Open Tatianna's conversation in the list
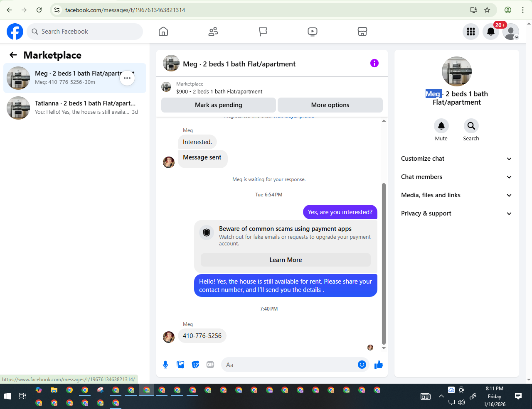Viewport: 532px width, 409px height. click(x=75, y=108)
